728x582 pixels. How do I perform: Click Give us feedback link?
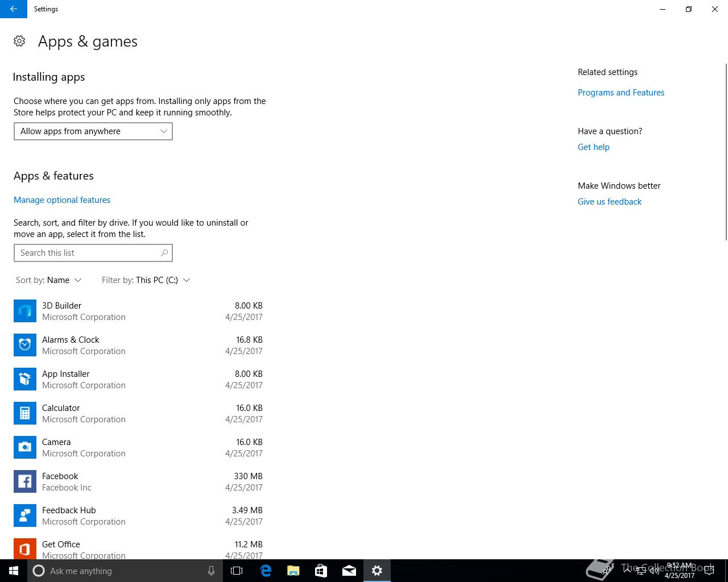click(x=610, y=202)
